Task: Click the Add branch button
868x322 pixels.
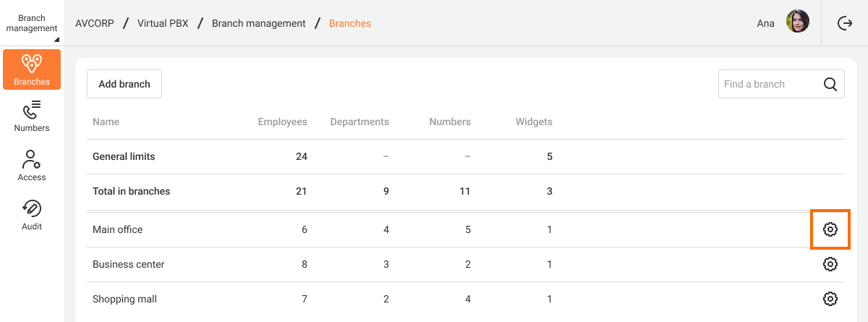Action: click(x=124, y=84)
